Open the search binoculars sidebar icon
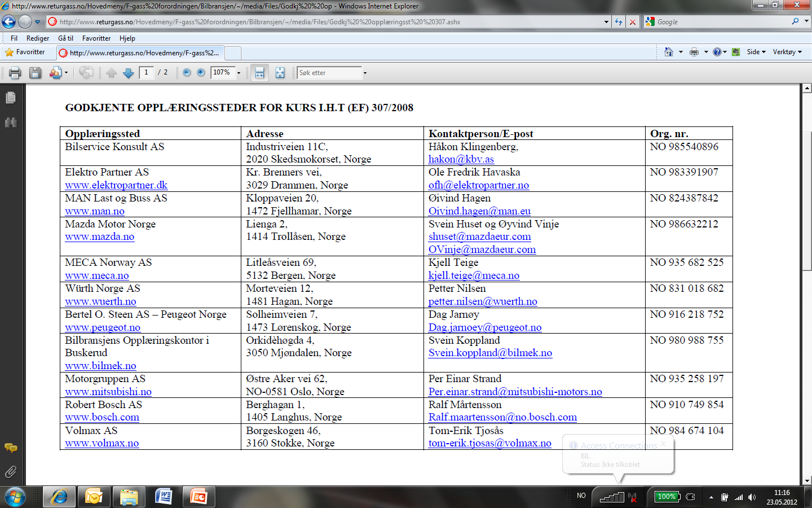The height and width of the screenshot is (508, 812). click(x=10, y=122)
